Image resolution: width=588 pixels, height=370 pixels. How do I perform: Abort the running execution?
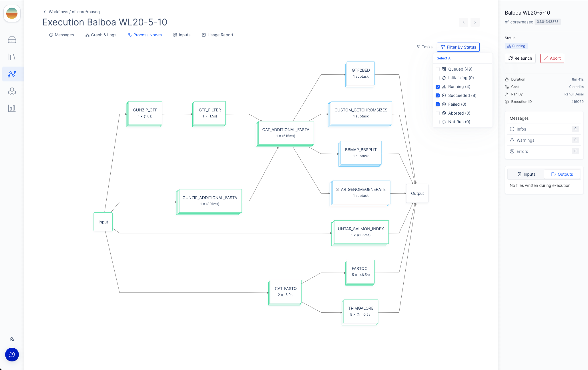point(552,58)
